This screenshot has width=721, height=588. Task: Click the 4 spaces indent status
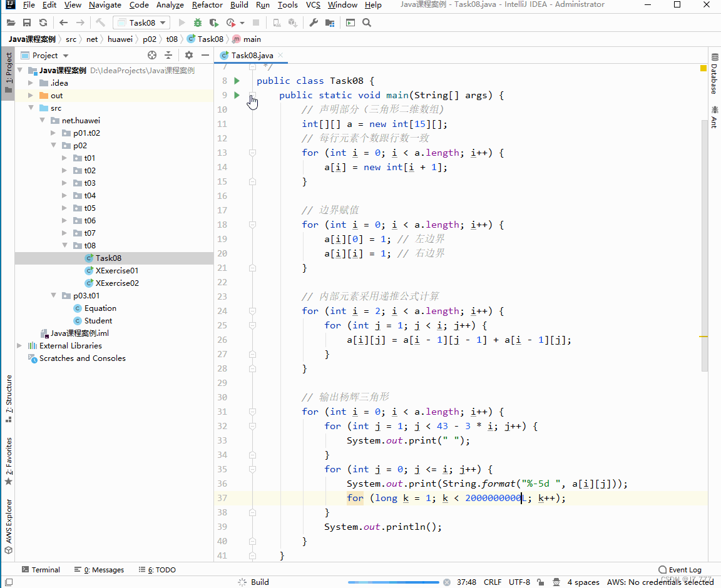tap(583, 582)
